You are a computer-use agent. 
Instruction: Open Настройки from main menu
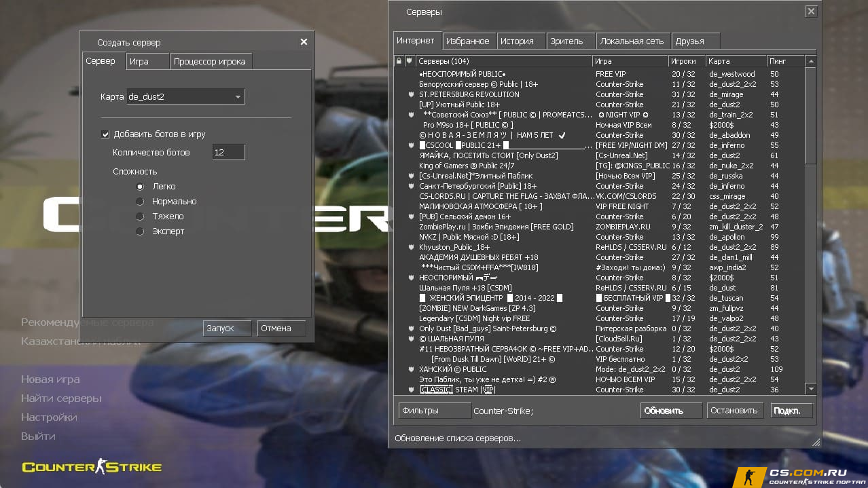pyautogui.click(x=49, y=417)
